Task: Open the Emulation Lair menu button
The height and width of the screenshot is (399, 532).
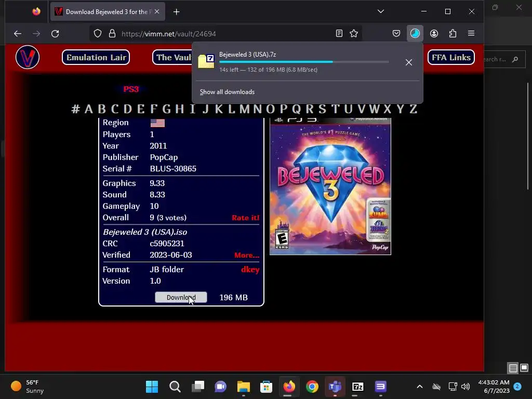Action: click(x=96, y=57)
